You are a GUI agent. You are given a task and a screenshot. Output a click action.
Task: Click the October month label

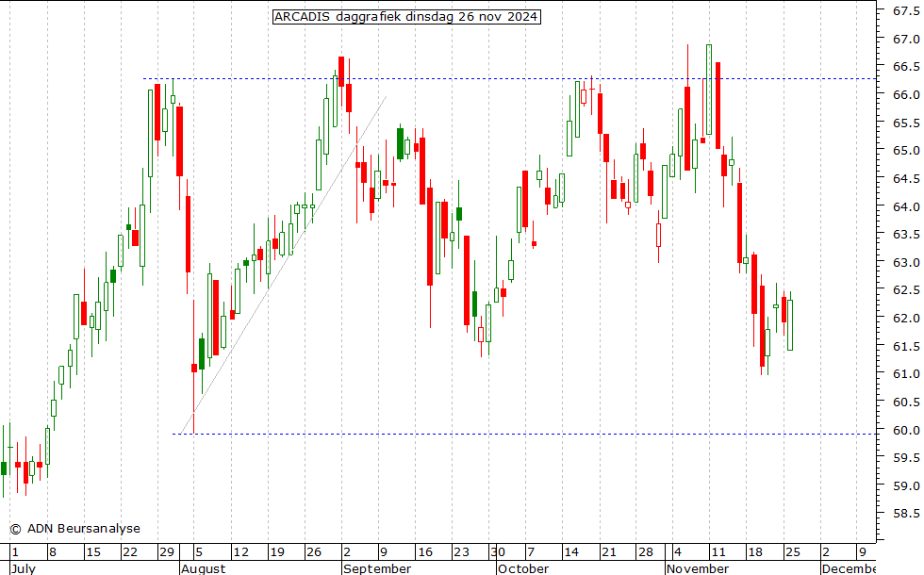(x=523, y=568)
